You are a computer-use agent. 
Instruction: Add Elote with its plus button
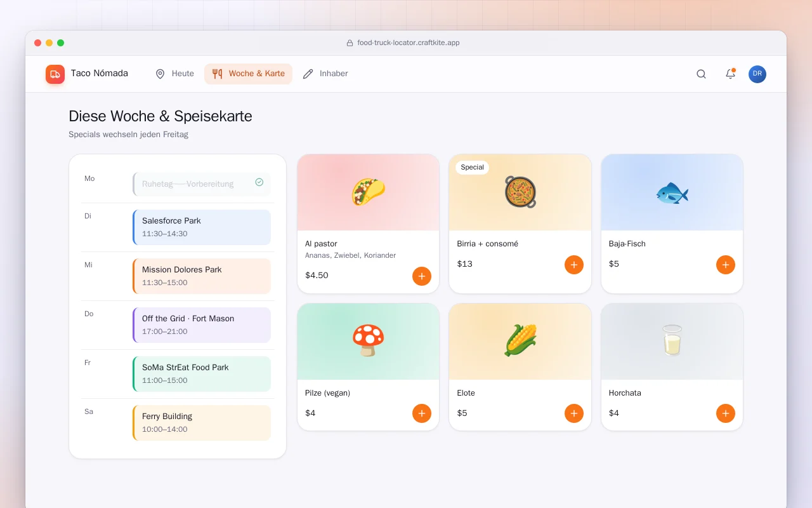[574, 413]
